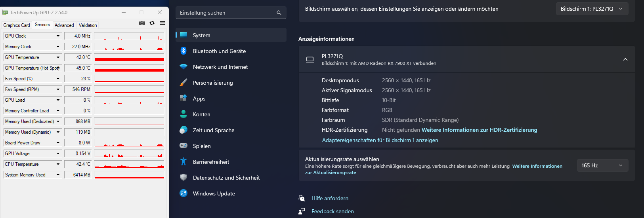
Task: Switch to the Graphics Card tab
Action: pyautogui.click(x=17, y=25)
